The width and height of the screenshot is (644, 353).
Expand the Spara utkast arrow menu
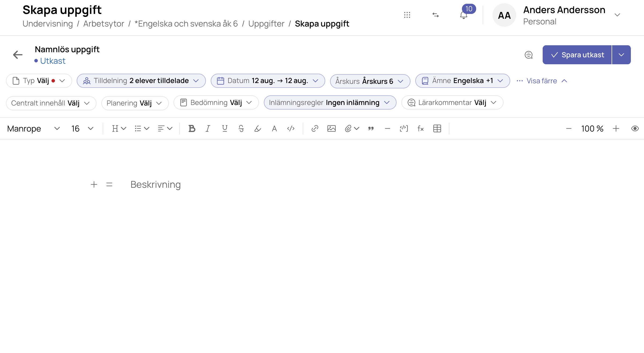click(x=621, y=55)
